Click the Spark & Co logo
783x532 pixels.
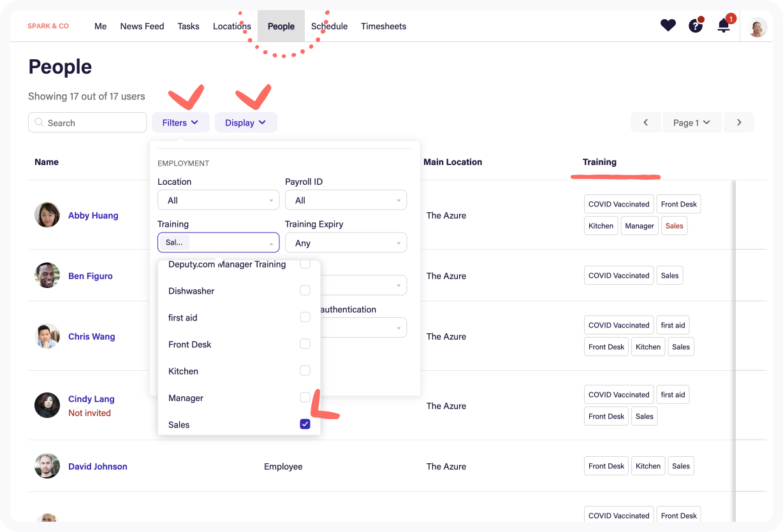coord(48,26)
